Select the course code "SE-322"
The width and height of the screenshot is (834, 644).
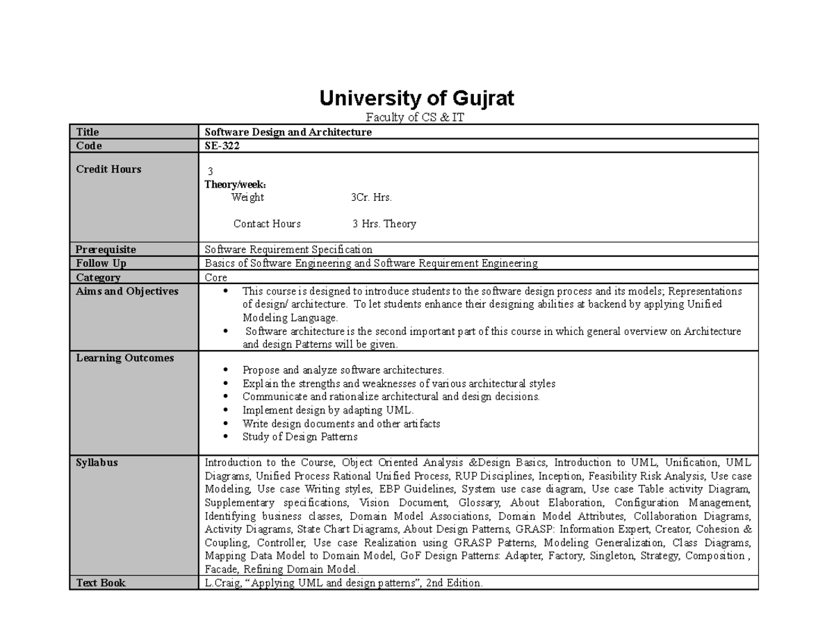[x=220, y=145]
